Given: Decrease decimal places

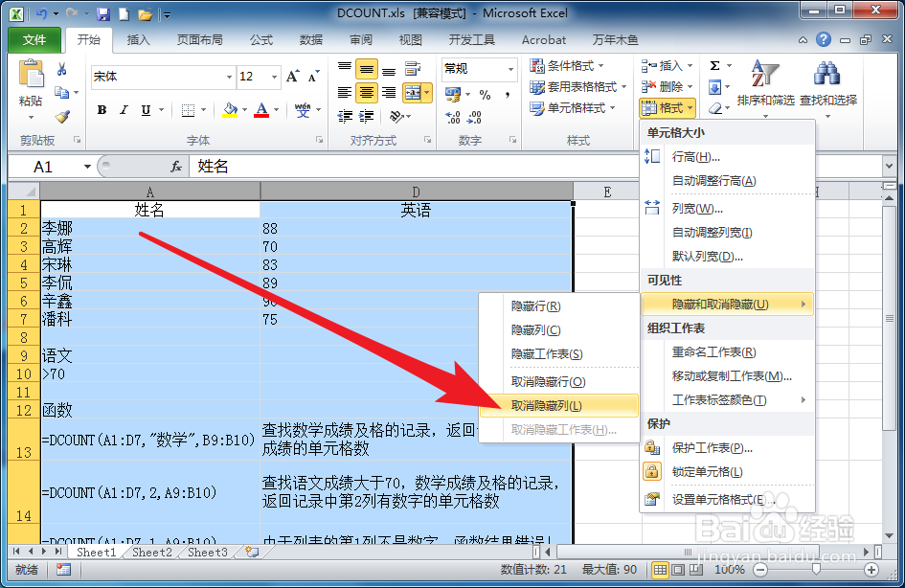Looking at the screenshot, I should [474, 117].
